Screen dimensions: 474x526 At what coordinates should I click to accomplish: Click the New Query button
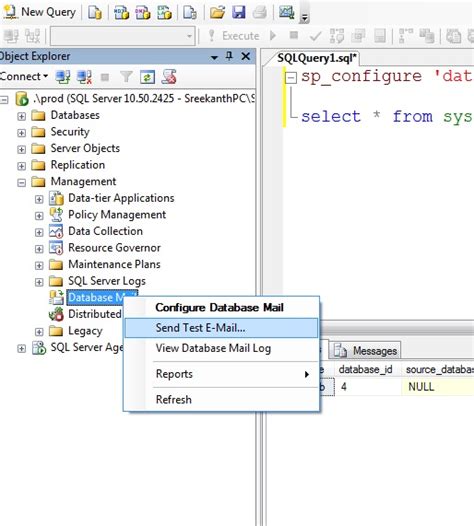40,12
